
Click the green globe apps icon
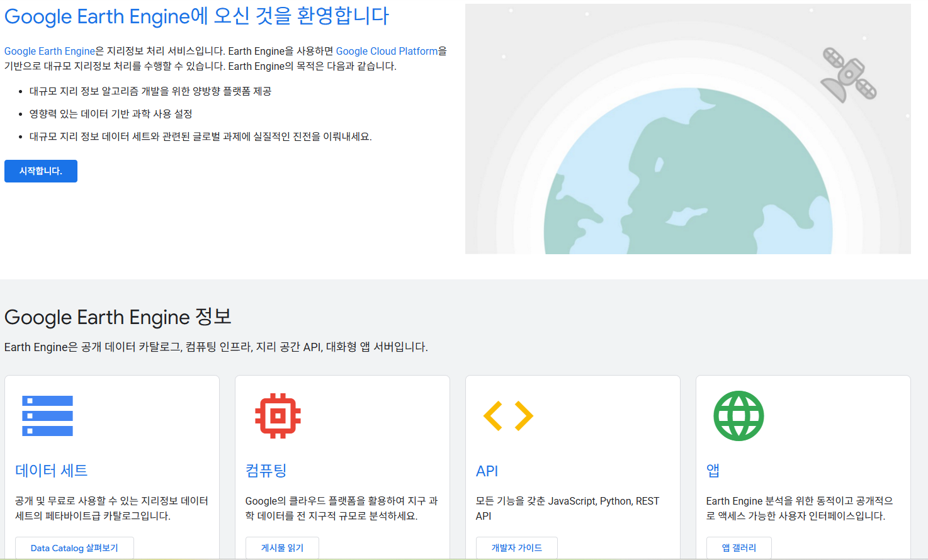(x=738, y=416)
